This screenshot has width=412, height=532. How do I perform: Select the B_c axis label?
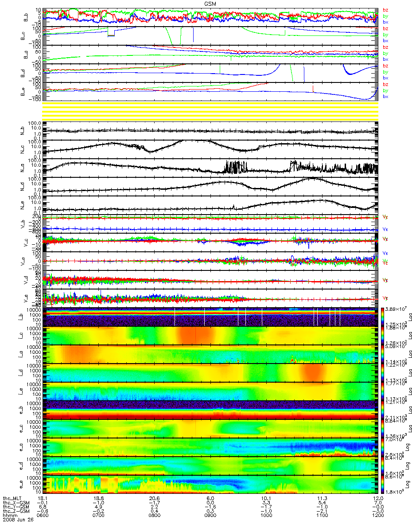[x=22, y=36]
